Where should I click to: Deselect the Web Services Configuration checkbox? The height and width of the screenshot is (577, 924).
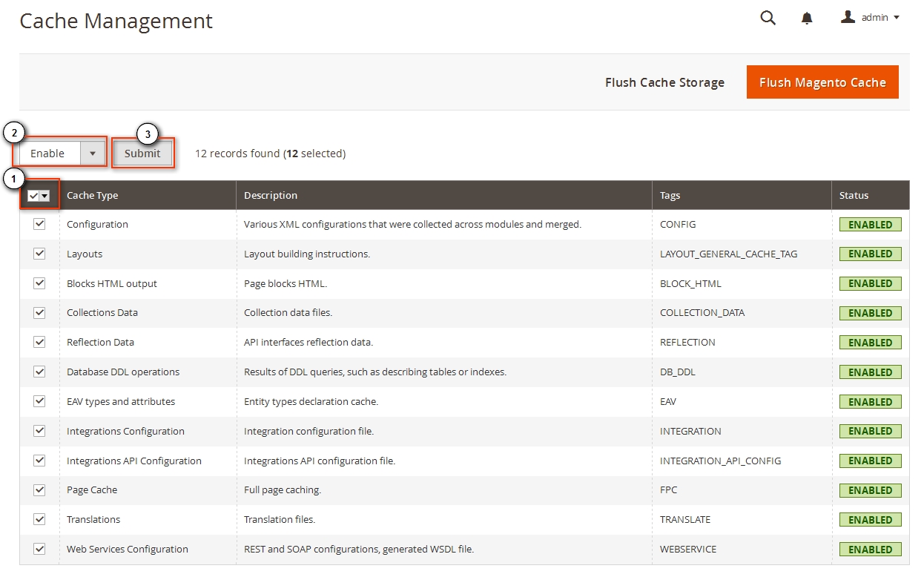(x=39, y=549)
